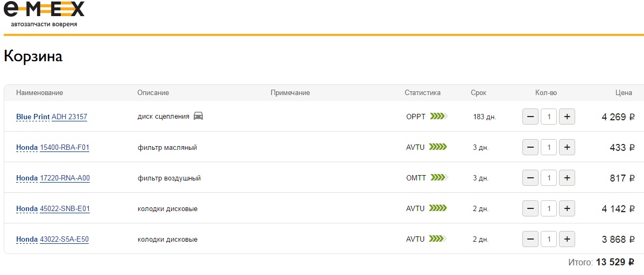Open part number 43022-S5A-E50 link
Image resolution: width=644 pixels, height=275 pixels.
pyautogui.click(x=64, y=239)
